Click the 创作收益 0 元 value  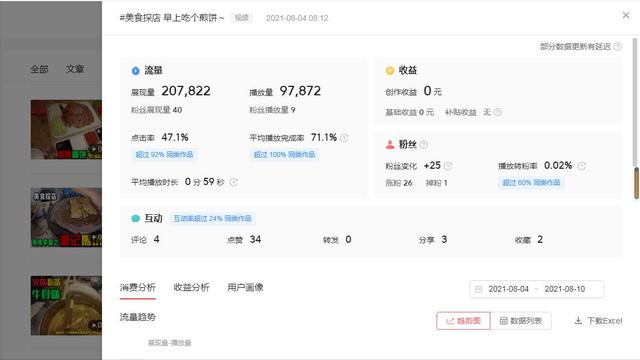click(x=432, y=91)
